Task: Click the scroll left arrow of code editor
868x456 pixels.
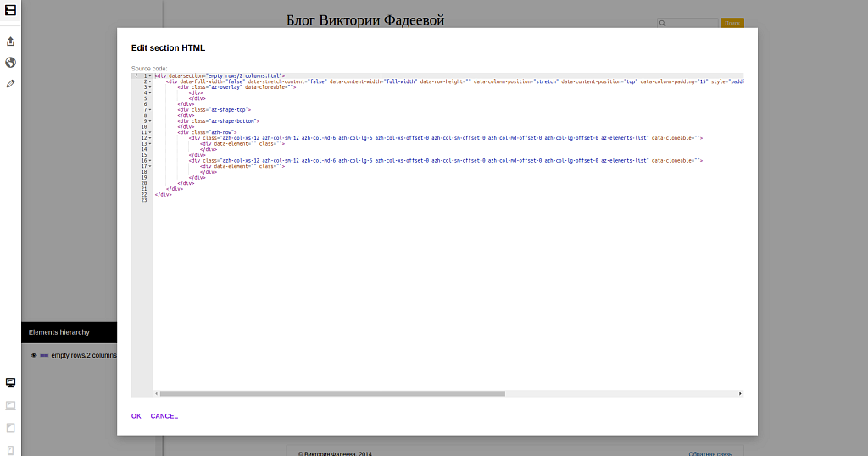Action: coord(156,393)
